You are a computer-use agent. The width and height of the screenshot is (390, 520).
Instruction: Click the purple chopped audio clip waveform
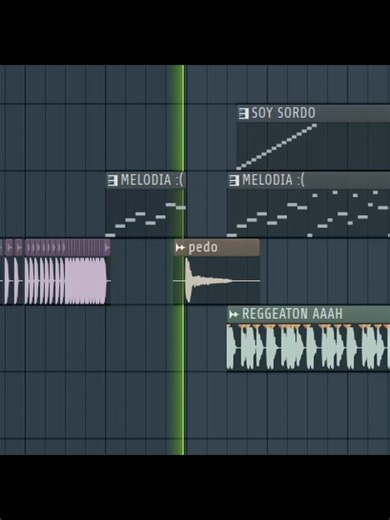(x=55, y=280)
